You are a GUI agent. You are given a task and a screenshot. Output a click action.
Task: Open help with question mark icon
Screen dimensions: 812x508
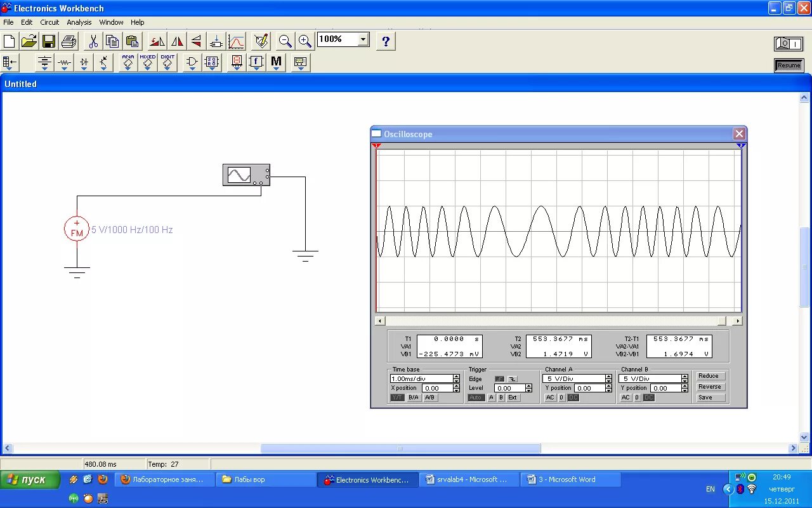[386, 41]
